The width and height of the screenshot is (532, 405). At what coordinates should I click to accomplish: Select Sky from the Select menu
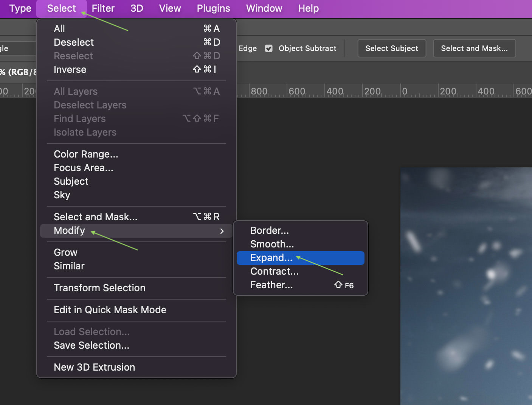[62, 195]
